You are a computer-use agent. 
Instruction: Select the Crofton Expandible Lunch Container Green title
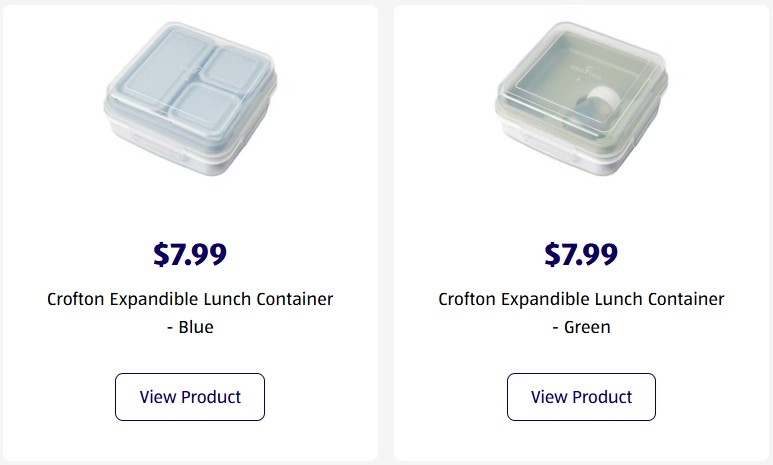[x=581, y=313]
